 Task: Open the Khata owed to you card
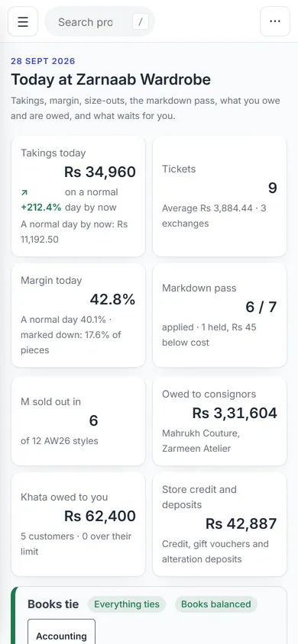pos(78,524)
